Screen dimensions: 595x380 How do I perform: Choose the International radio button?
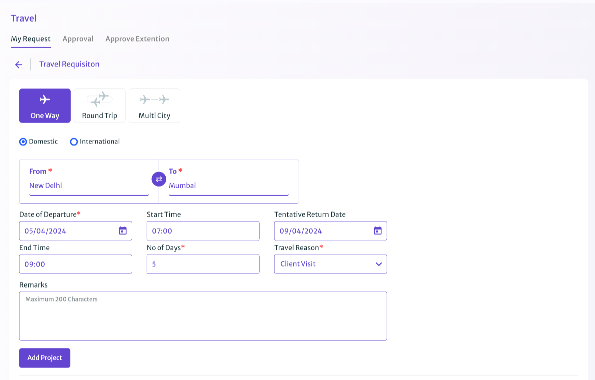[74, 142]
